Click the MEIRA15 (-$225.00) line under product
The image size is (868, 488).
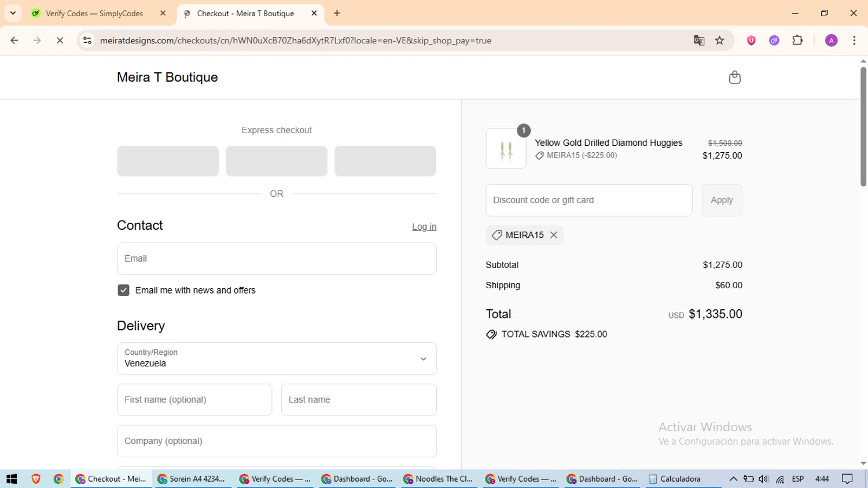pyautogui.click(x=576, y=156)
